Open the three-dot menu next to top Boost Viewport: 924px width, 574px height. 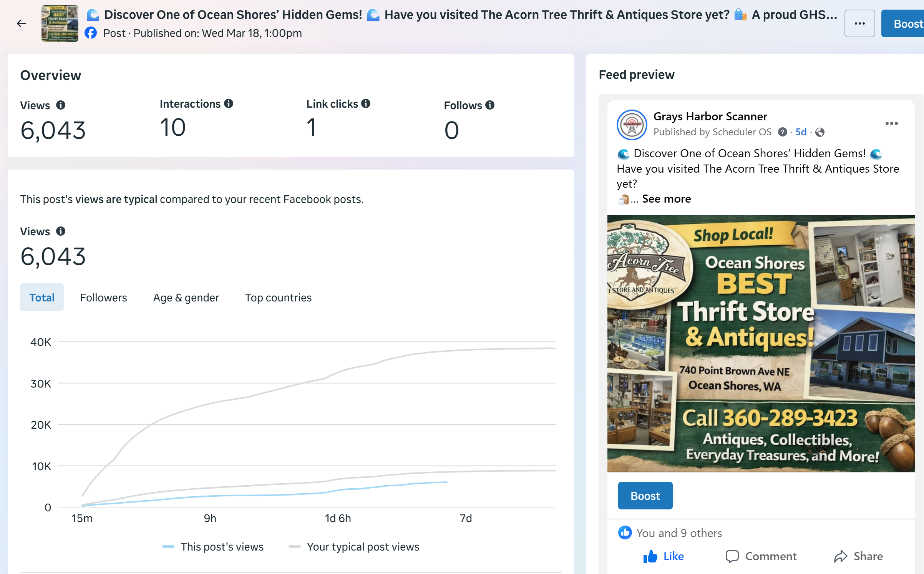[859, 23]
